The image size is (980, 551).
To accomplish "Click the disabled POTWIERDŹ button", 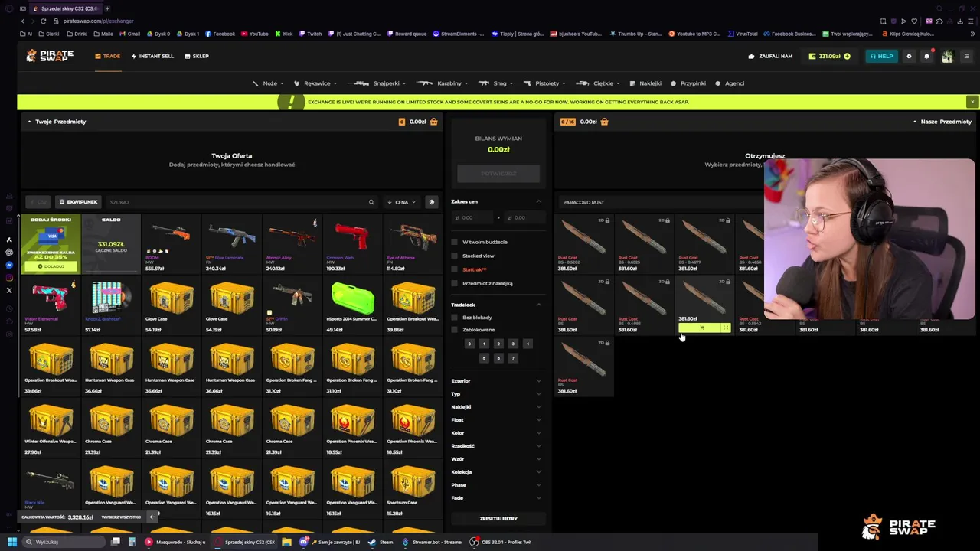I will pos(498,174).
